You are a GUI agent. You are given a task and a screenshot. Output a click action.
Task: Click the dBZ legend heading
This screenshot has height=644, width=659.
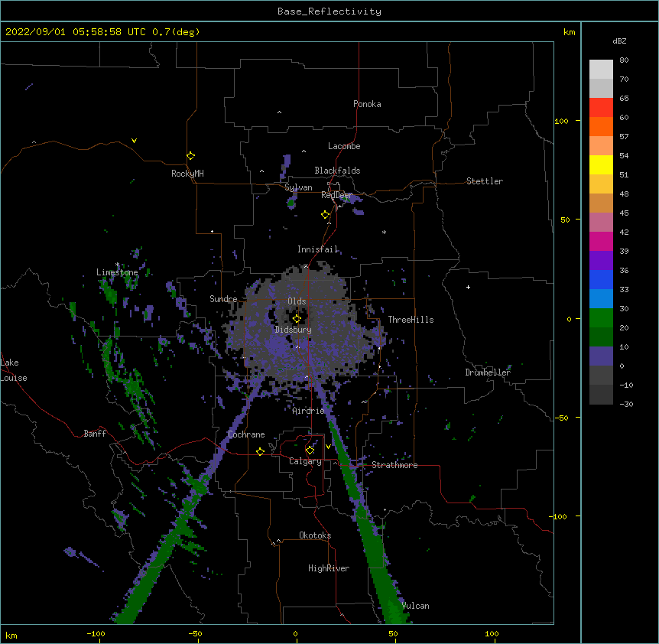(x=619, y=41)
